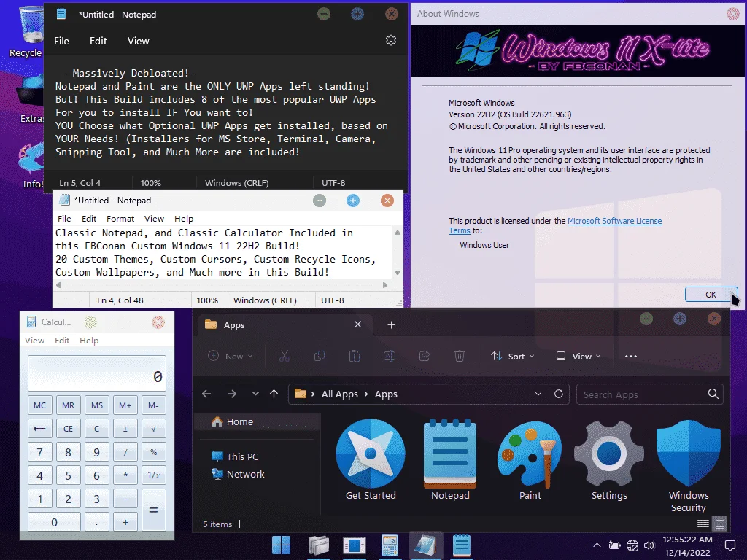The height and width of the screenshot is (560, 747).
Task: Open Edit menu in dark Notepad
Action: coord(98,41)
